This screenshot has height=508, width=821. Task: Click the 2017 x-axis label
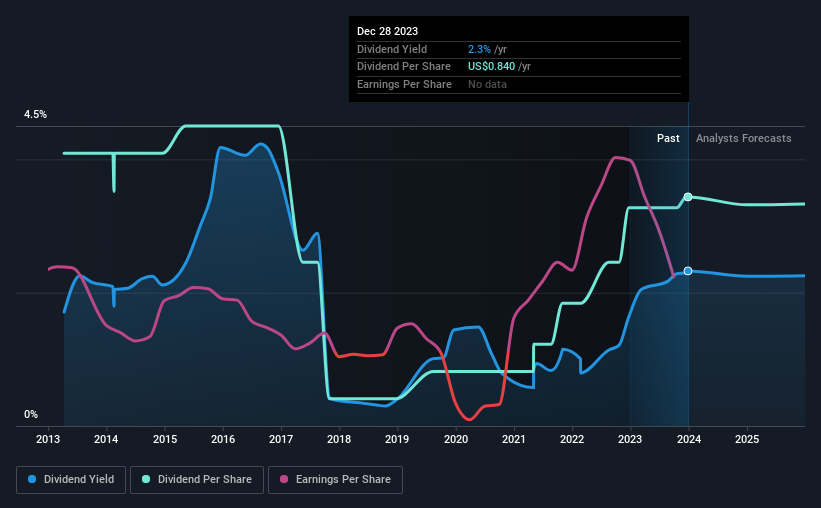[281, 439]
